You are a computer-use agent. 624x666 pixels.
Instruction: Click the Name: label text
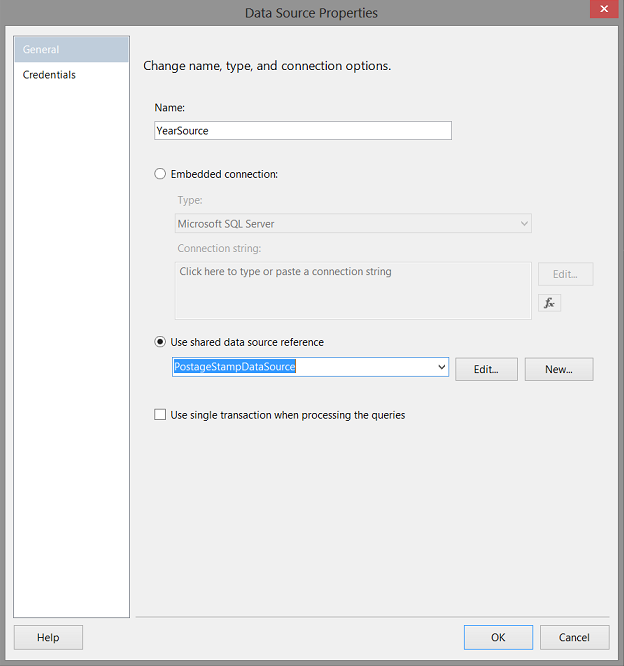click(x=170, y=107)
